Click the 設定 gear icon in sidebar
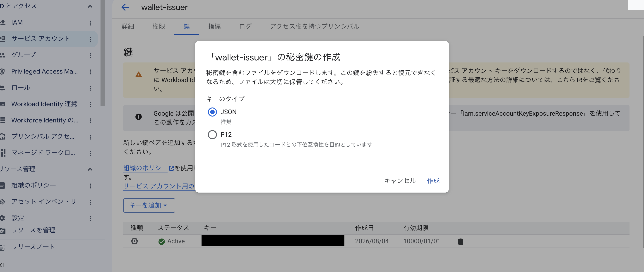644x272 pixels. click(x=2, y=218)
